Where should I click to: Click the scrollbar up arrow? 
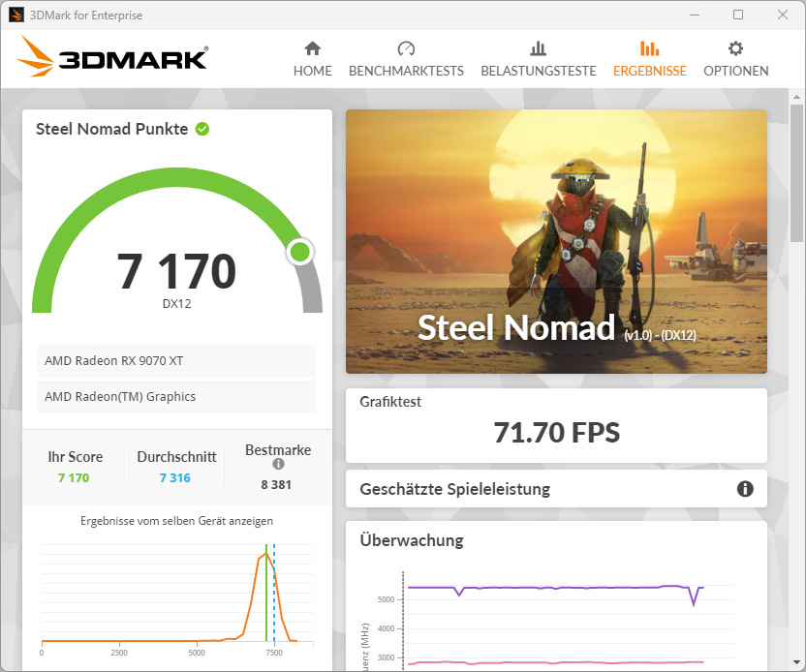(796, 97)
